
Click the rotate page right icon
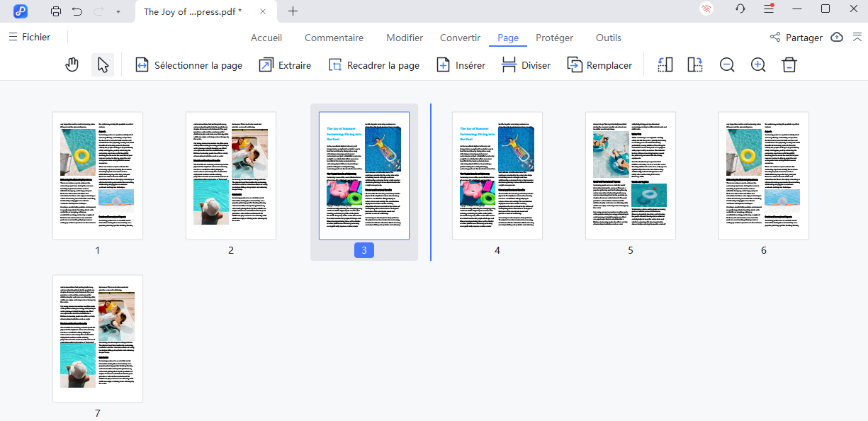tap(695, 65)
